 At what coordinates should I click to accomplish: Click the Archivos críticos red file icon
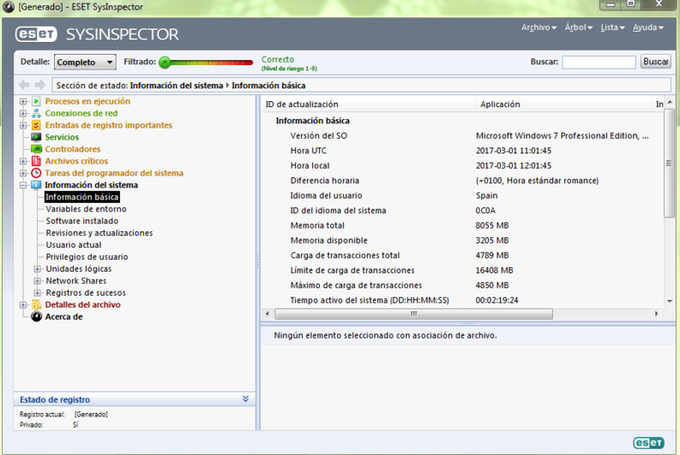pos(36,161)
